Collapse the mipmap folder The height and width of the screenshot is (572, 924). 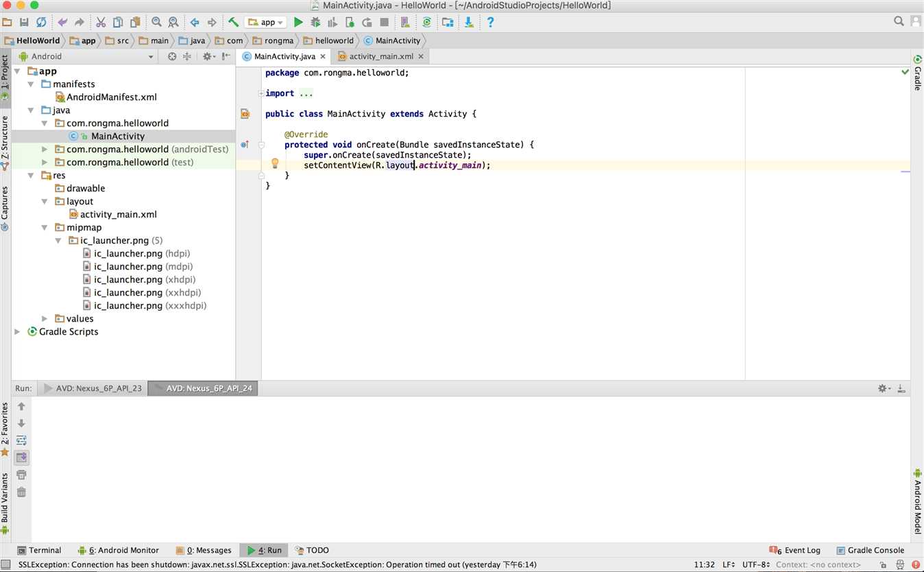tap(45, 227)
